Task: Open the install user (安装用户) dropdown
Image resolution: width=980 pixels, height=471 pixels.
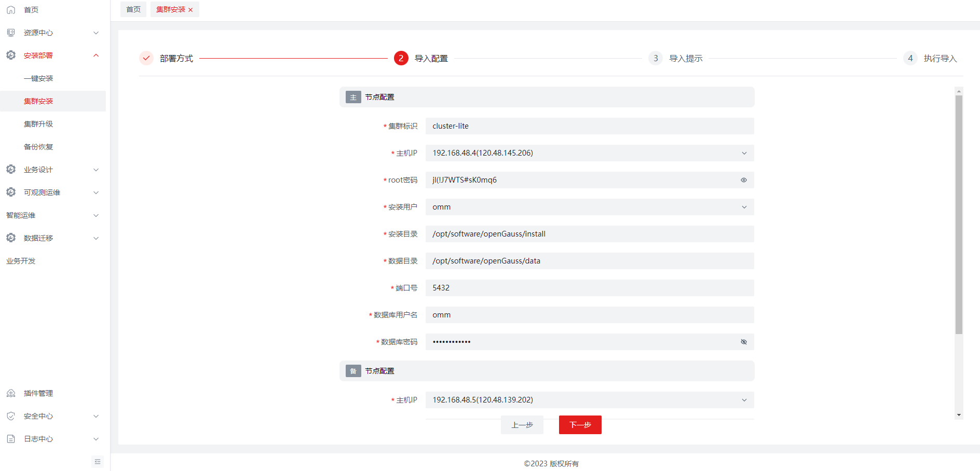Action: pyautogui.click(x=589, y=207)
